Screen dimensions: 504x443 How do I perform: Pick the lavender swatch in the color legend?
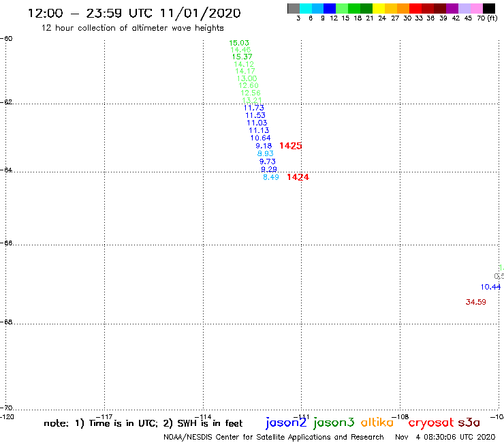coord(464,8)
